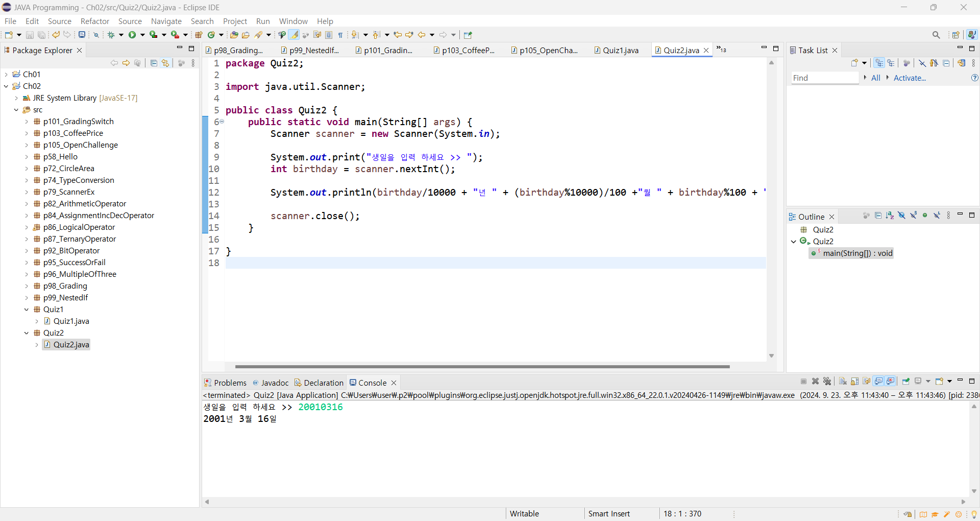980x521 pixels.
Task: Run the program with the green Run icon
Action: pyautogui.click(x=132, y=35)
